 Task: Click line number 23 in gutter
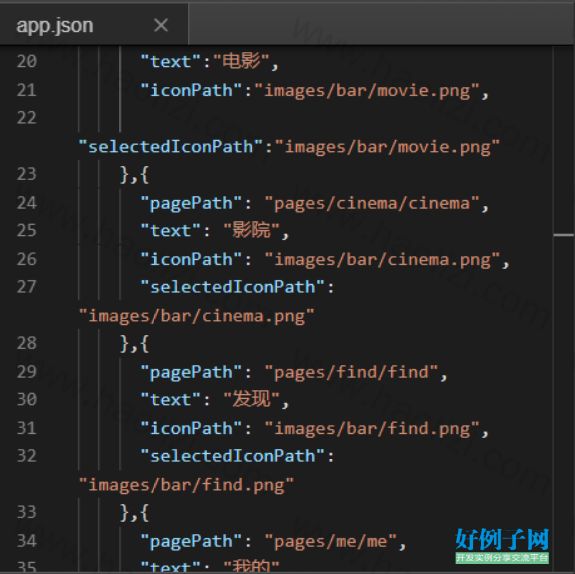pyautogui.click(x=27, y=174)
